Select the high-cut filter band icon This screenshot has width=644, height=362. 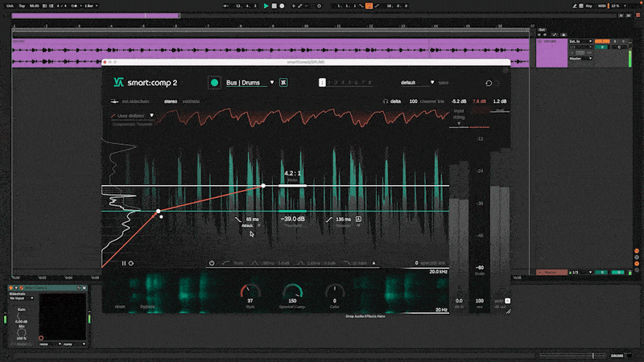pos(347,263)
